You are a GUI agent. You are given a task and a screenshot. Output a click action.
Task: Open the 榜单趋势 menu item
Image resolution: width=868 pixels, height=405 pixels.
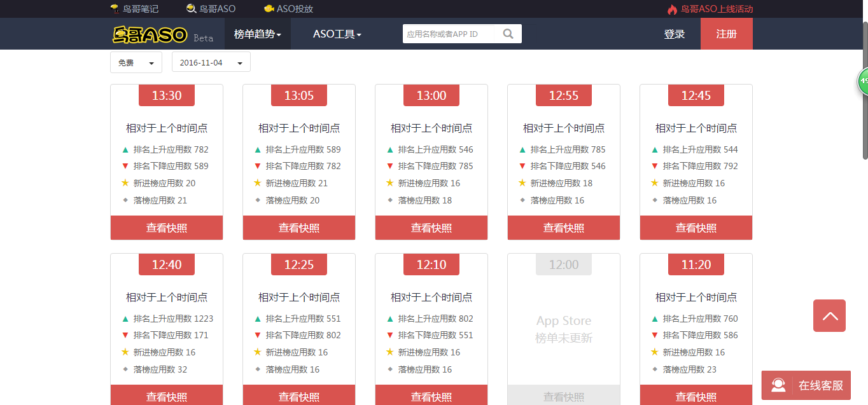257,33
